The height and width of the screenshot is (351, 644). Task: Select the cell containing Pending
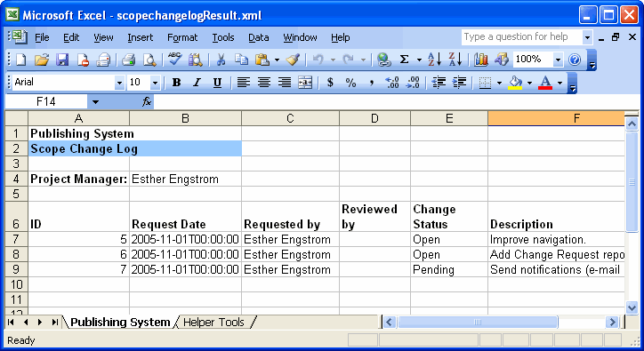click(x=449, y=270)
